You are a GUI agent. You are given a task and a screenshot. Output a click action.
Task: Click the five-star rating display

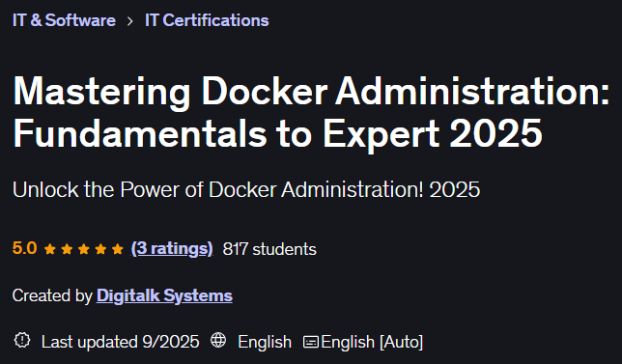pos(84,249)
